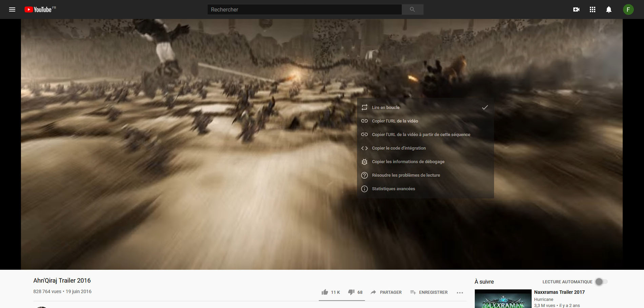Select Copier le code d'intégration
Viewport: 644px width, 308px height.
(425, 148)
